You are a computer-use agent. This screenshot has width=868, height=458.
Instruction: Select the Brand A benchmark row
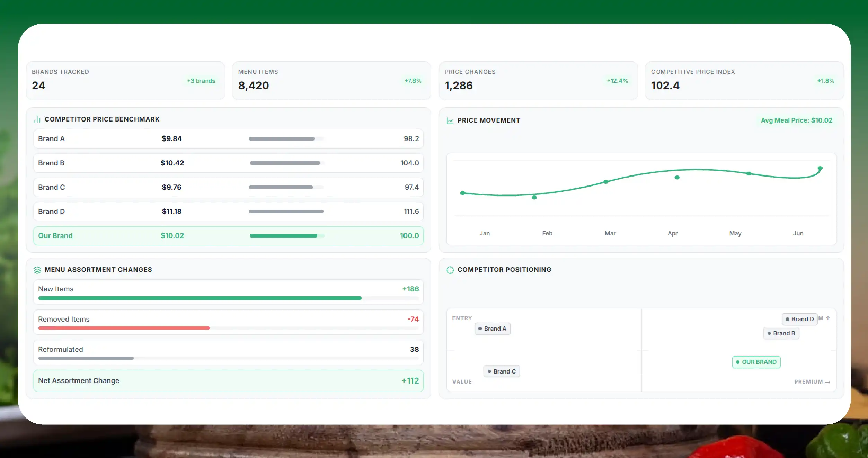(228, 138)
